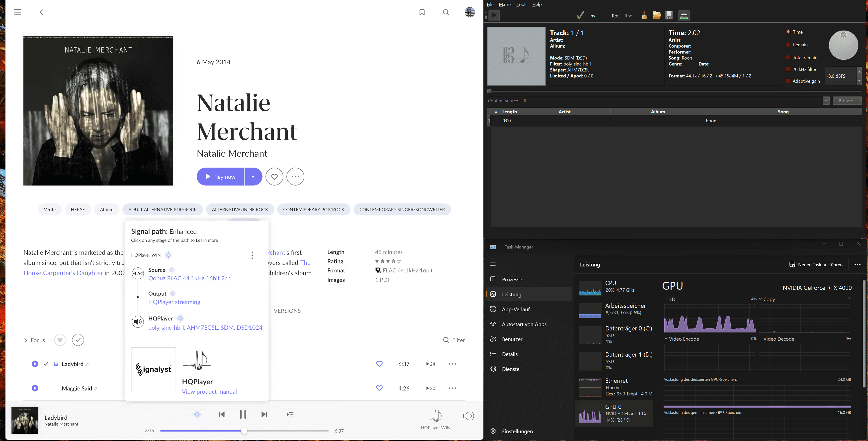Viewport: 868px width, 441px height.
Task: Toggle HQPlayer Inv phase option
Action: (592, 16)
